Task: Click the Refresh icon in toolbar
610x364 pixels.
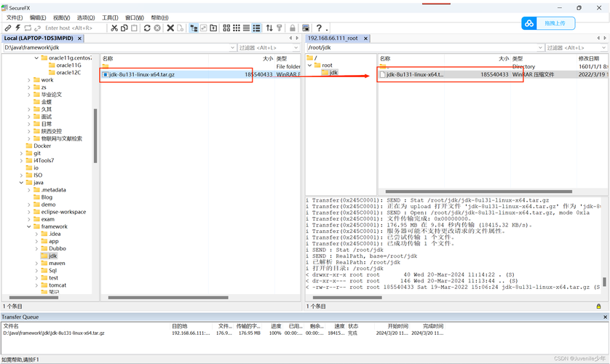Action: tap(147, 28)
